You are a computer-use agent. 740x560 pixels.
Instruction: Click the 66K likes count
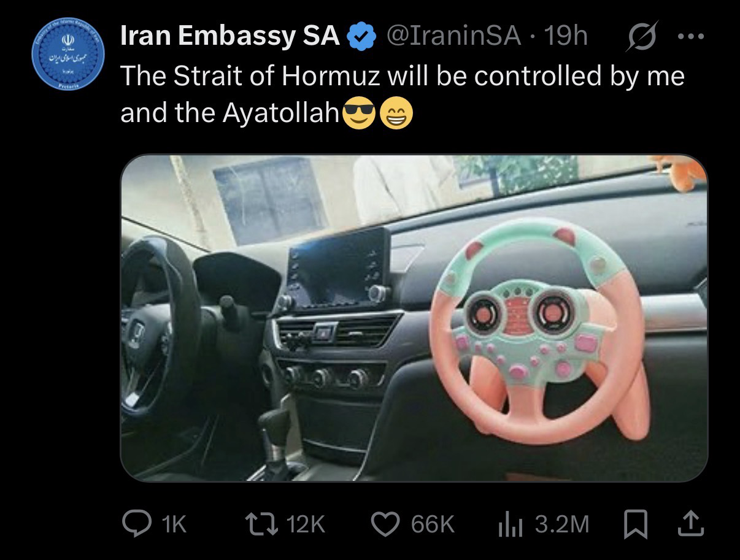pyautogui.click(x=433, y=524)
